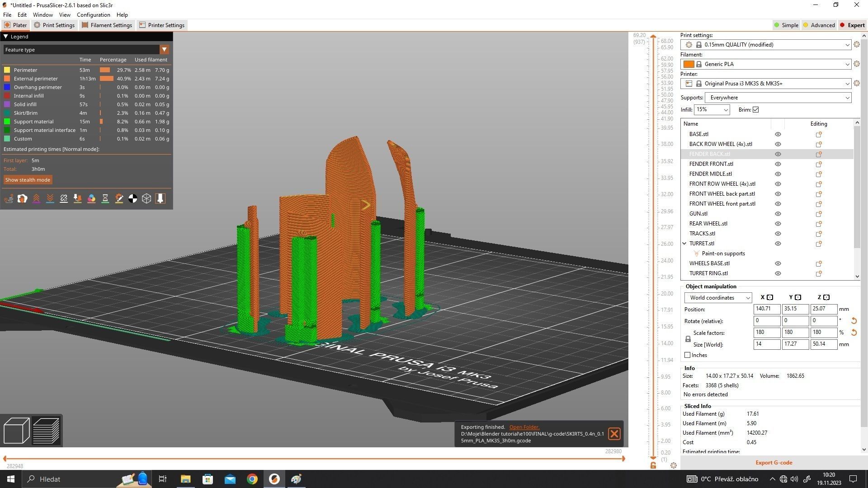Image resolution: width=868 pixels, height=488 pixels.
Task: Collapse the TURRET.stl tree item
Action: [x=684, y=244]
